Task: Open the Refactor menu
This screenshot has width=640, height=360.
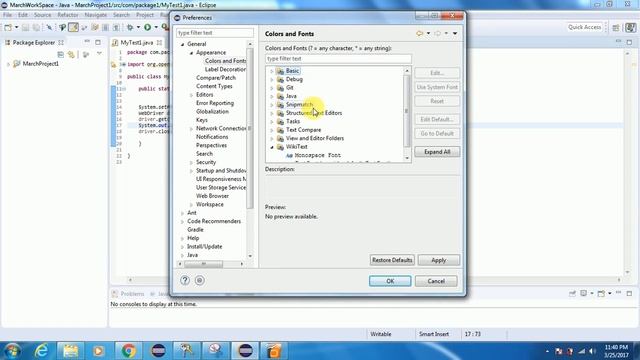Action: [x=68, y=15]
